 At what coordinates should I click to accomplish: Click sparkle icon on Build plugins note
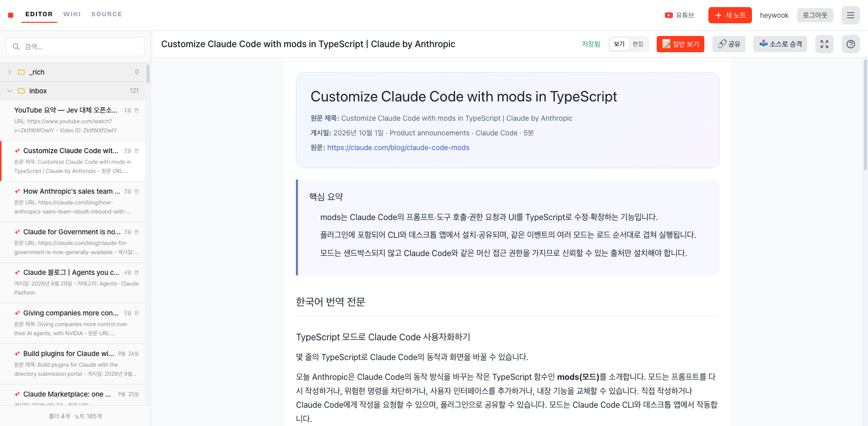coord(17,353)
